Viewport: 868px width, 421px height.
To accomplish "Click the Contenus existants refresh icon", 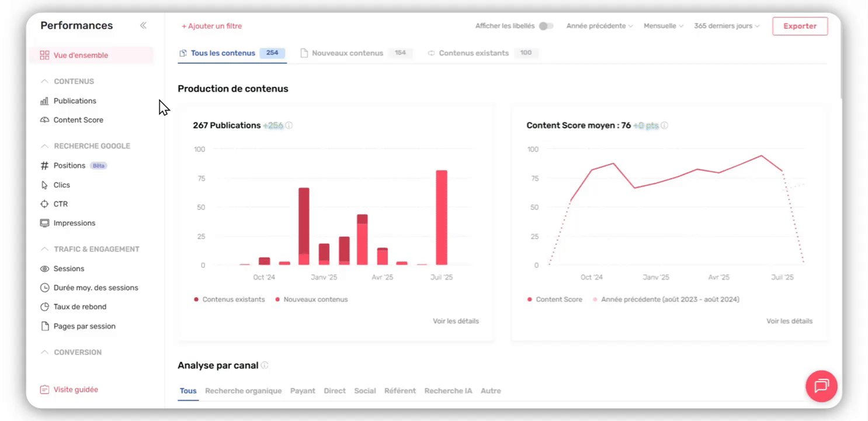I will tap(432, 53).
